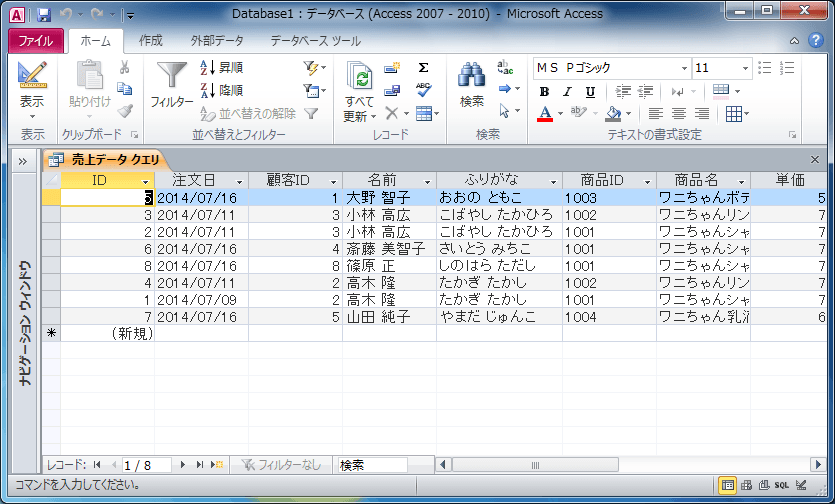Click the Format Painter brush icon
Screen dimensions: 835x504
point(125,111)
